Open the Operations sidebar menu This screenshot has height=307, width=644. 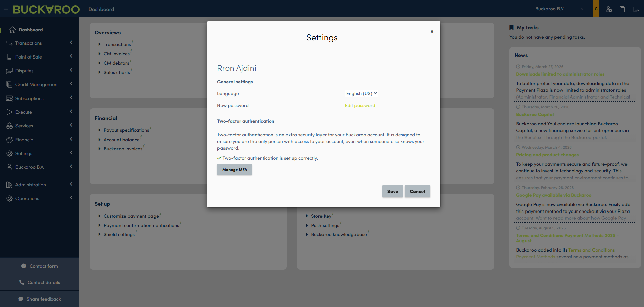click(x=40, y=198)
